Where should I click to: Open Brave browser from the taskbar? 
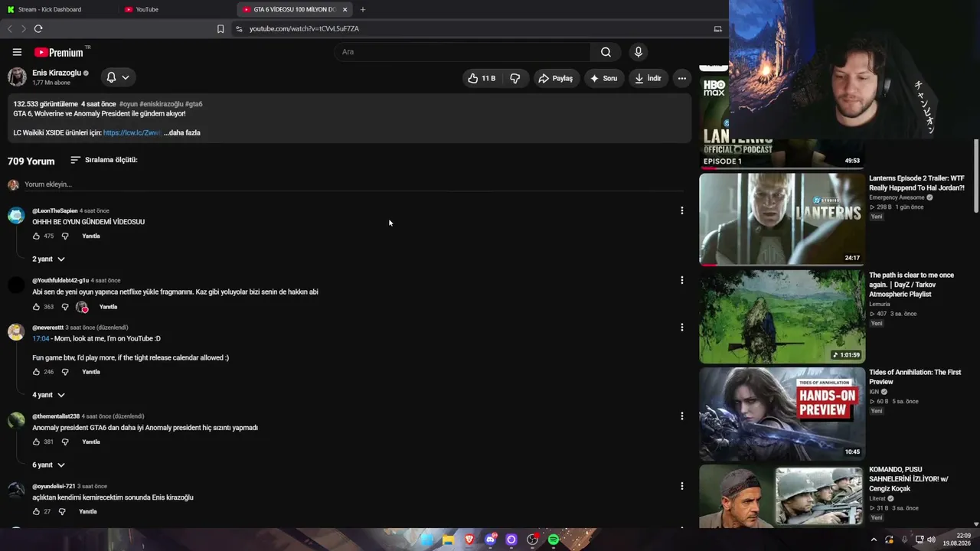[x=469, y=540]
